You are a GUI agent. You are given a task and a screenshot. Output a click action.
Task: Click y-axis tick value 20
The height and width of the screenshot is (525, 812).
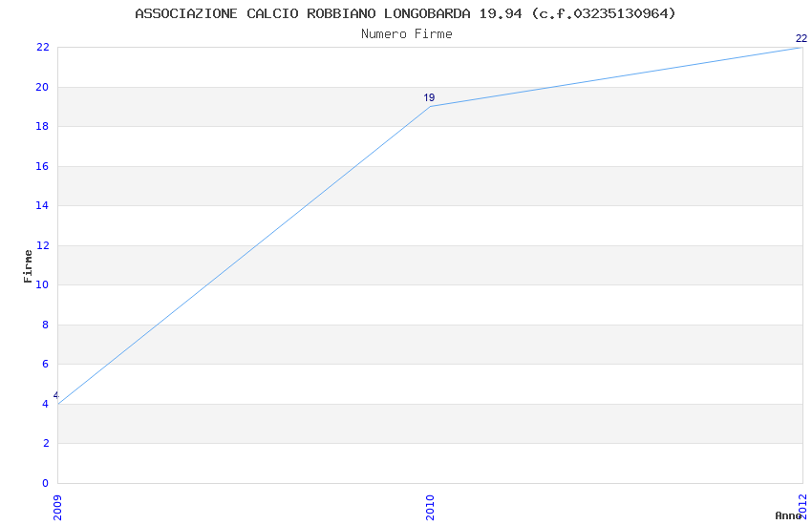click(x=42, y=87)
